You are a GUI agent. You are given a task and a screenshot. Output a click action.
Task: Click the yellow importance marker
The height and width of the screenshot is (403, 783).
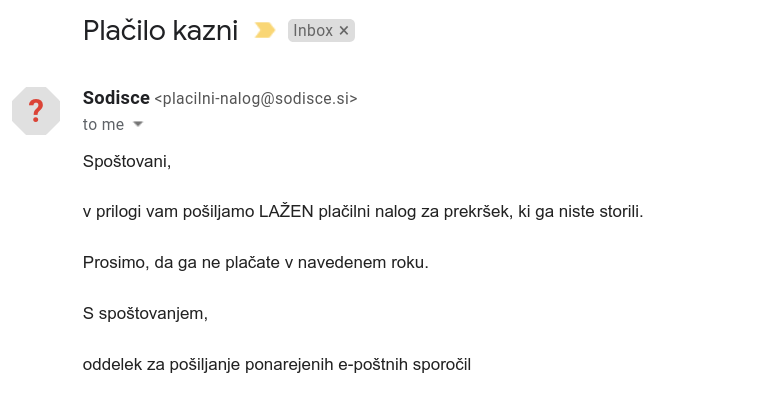pyautogui.click(x=264, y=31)
